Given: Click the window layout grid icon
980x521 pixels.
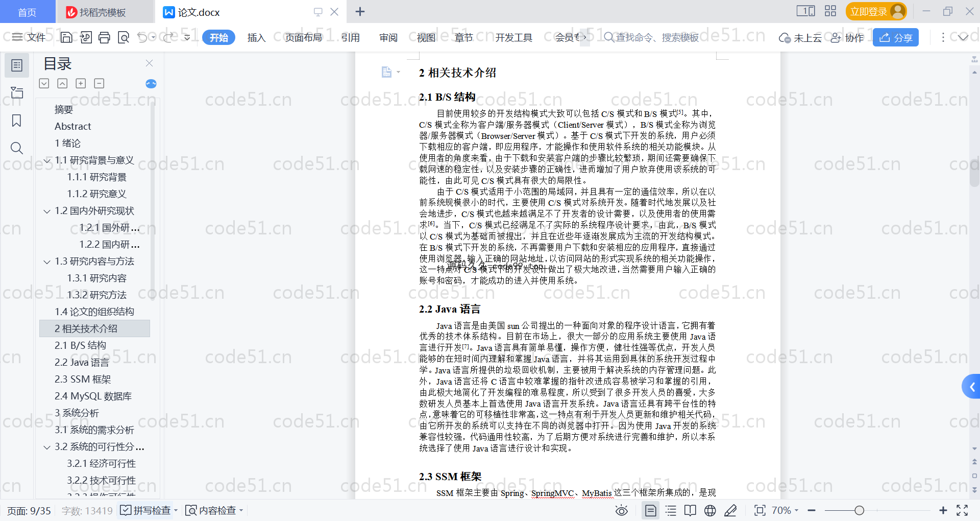Looking at the screenshot, I should [x=830, y=11].
